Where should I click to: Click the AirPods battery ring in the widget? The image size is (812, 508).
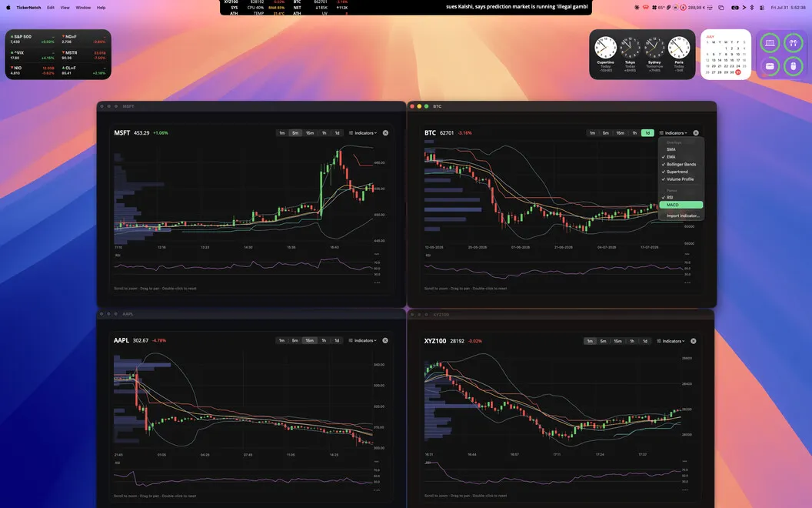click(x=793, y=43)
